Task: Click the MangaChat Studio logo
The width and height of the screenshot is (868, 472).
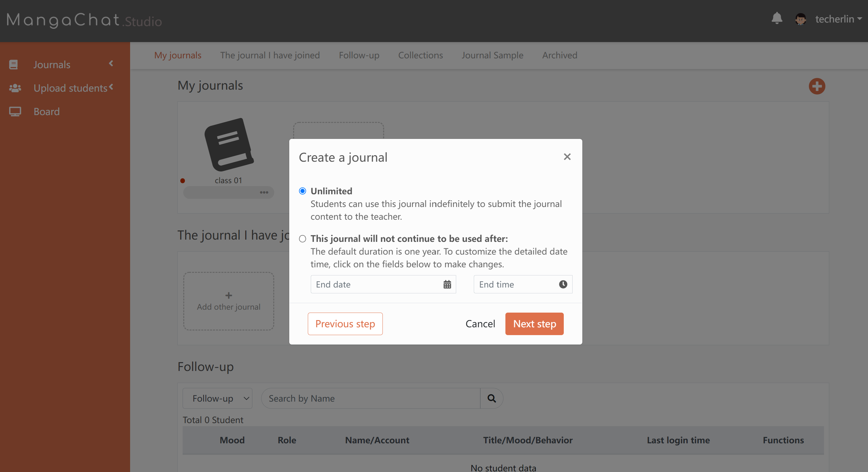Action: click(x=84, y=20)
